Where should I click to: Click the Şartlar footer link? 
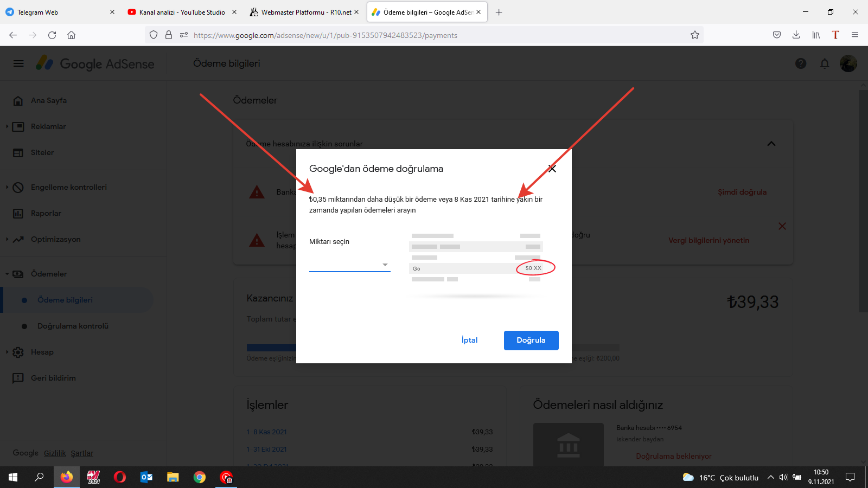coord(82,454)
